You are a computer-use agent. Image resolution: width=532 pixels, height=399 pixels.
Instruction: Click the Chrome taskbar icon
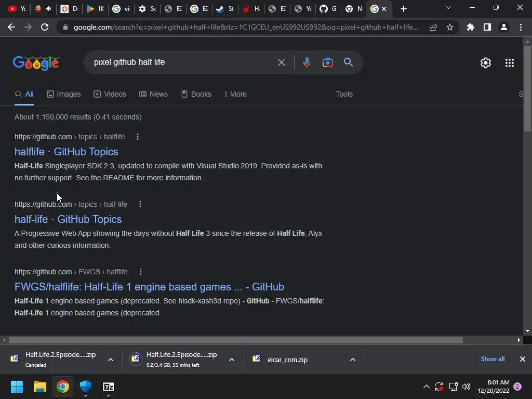tap(63, 387)
